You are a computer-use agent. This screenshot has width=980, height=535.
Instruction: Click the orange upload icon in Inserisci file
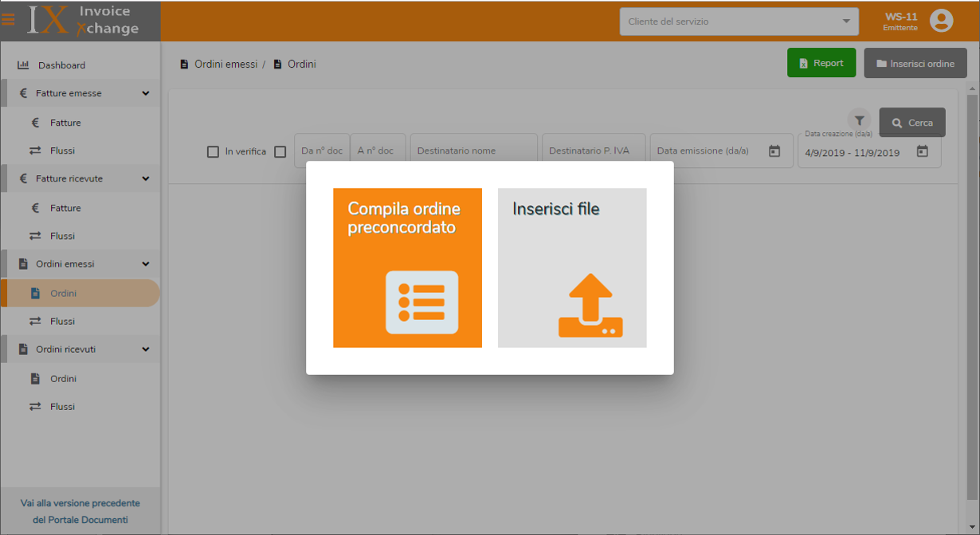pyautogui.click(x=590, y=306)
